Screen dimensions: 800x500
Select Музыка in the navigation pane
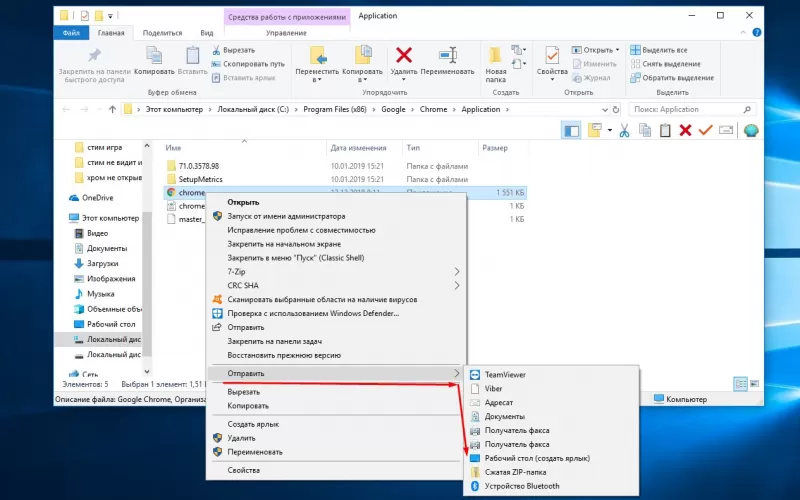pyautogui.click(x=101, y=294)
